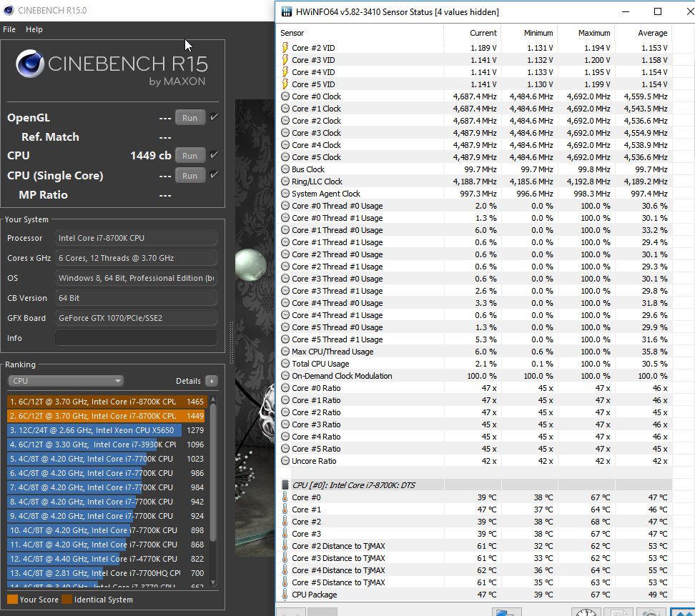The image size is (695, 616).
Task: Select the Core #5 Thread #1 Usage row
Action: click(x=474, y=339)
